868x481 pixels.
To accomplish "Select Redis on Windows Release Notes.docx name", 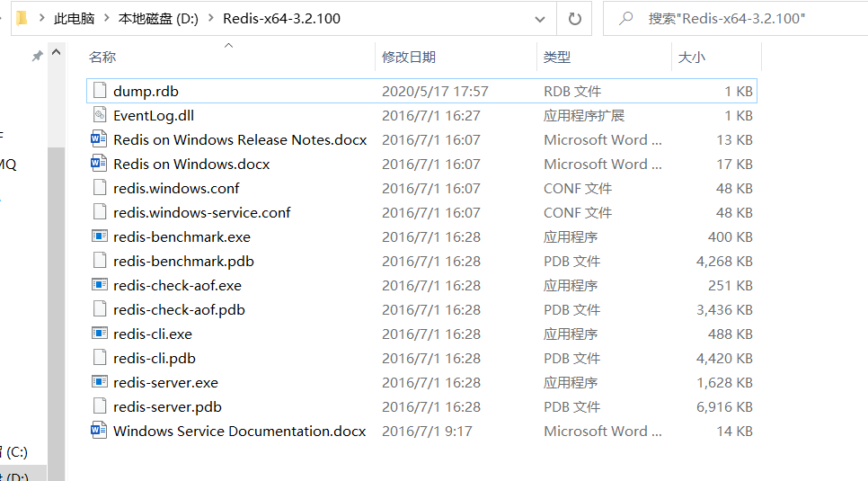I will click(240, 140).
